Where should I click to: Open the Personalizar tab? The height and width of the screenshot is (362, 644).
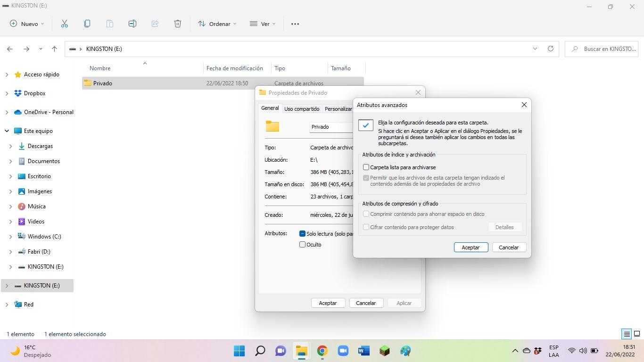338,109
